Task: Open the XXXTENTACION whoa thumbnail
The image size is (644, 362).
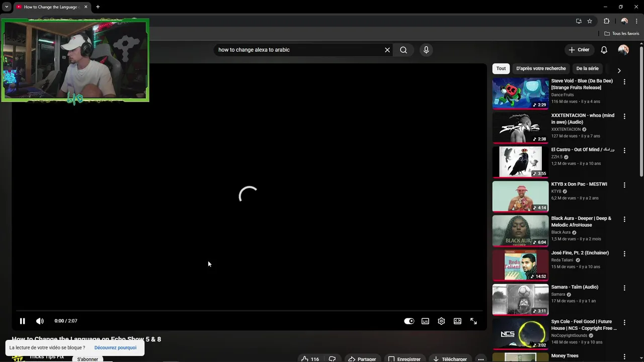Action: [x=520, y=127]
